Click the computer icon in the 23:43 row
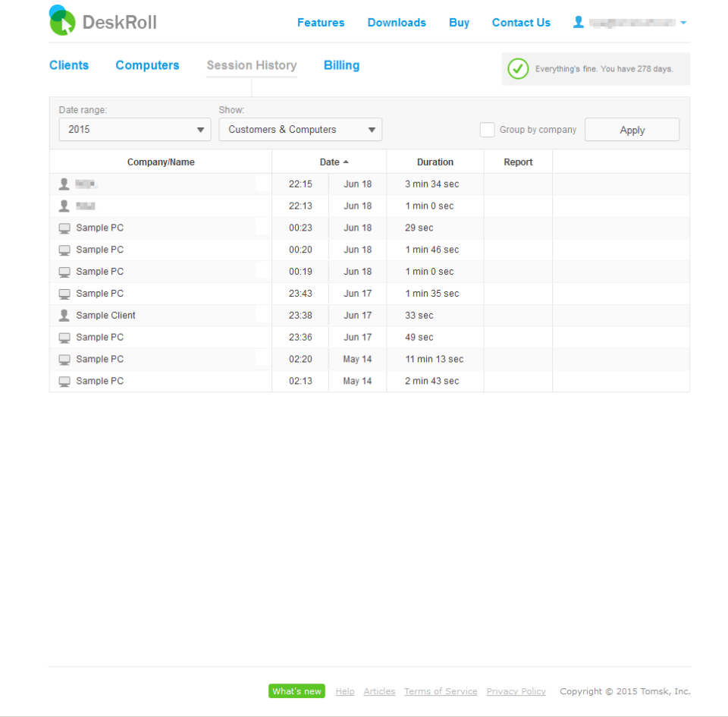Screen dimensions: 728x717 64,294
